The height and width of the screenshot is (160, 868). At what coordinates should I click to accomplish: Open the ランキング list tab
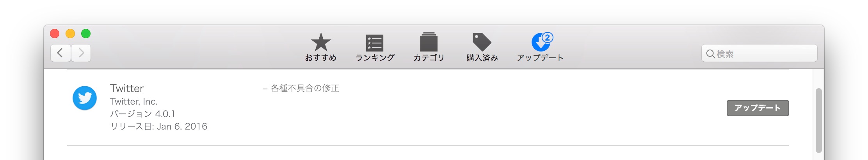(375, 47)
